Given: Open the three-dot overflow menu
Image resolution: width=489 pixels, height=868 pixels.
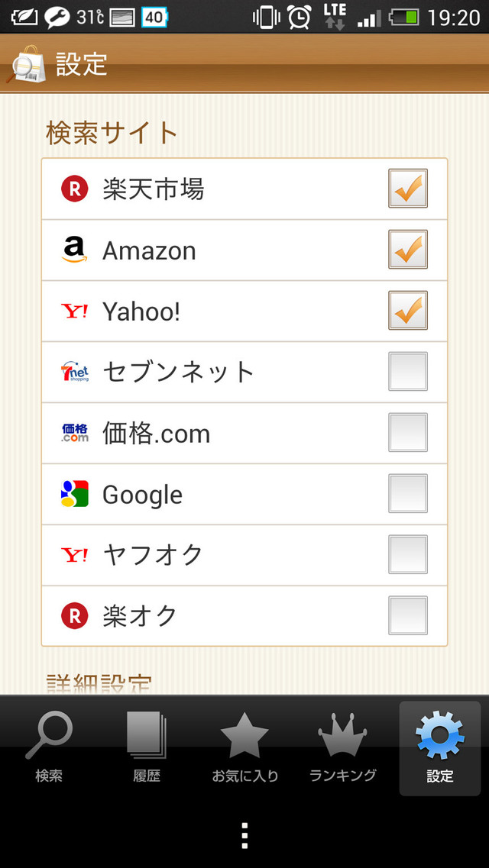Looking at the screenshot, I should [x=244, y=836].
